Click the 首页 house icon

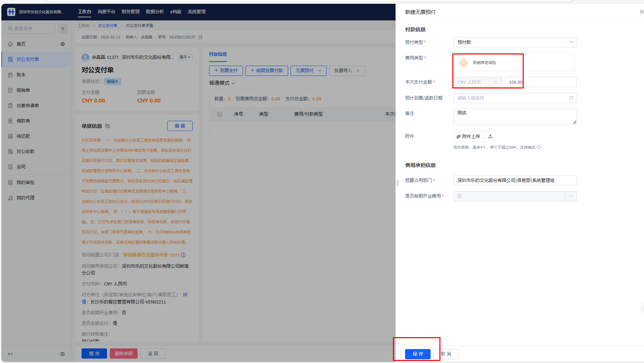11,44
